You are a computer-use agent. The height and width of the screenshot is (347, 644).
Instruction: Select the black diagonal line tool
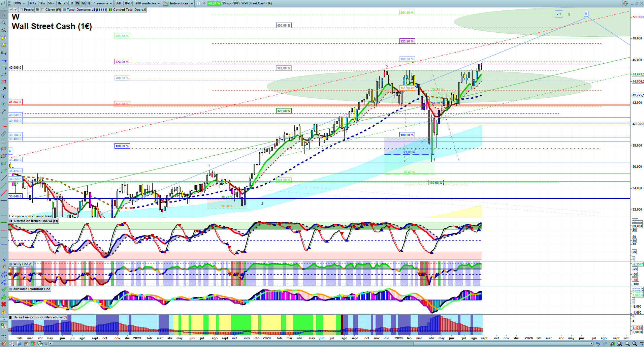[4, 178]
